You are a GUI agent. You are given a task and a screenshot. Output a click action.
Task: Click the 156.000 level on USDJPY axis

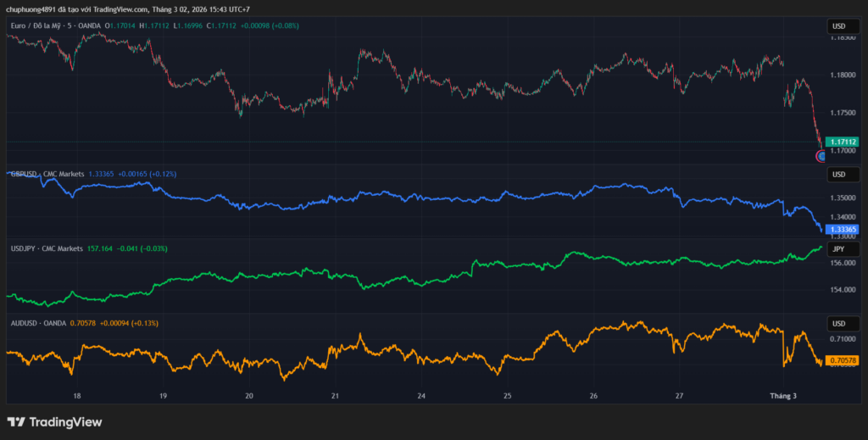843,263
